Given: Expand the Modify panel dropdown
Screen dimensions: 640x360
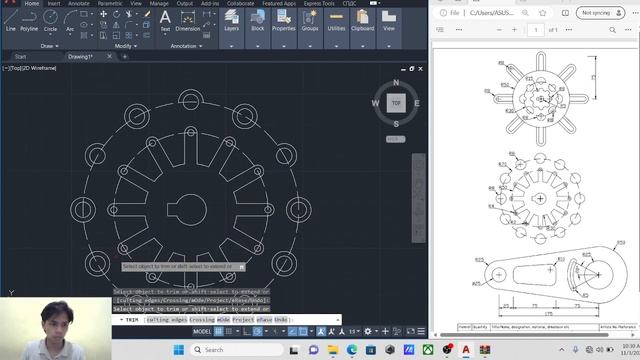Looking at the screenshot, I should pos(125,46).
